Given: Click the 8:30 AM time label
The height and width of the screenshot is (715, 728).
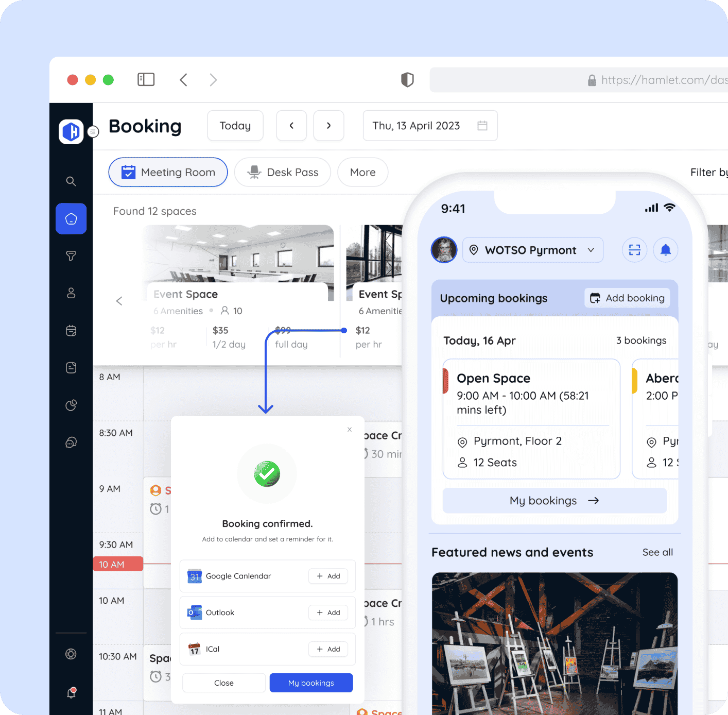Looking at the screenshot, I should pyautogui.click(x=116, y=433).
